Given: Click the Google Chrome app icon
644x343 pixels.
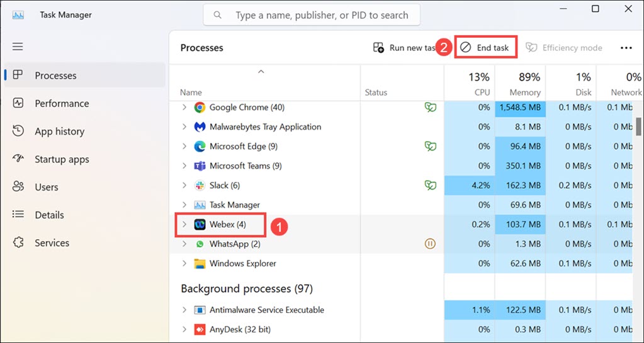Looking at the screenshot, I should [x=200, y=108].
